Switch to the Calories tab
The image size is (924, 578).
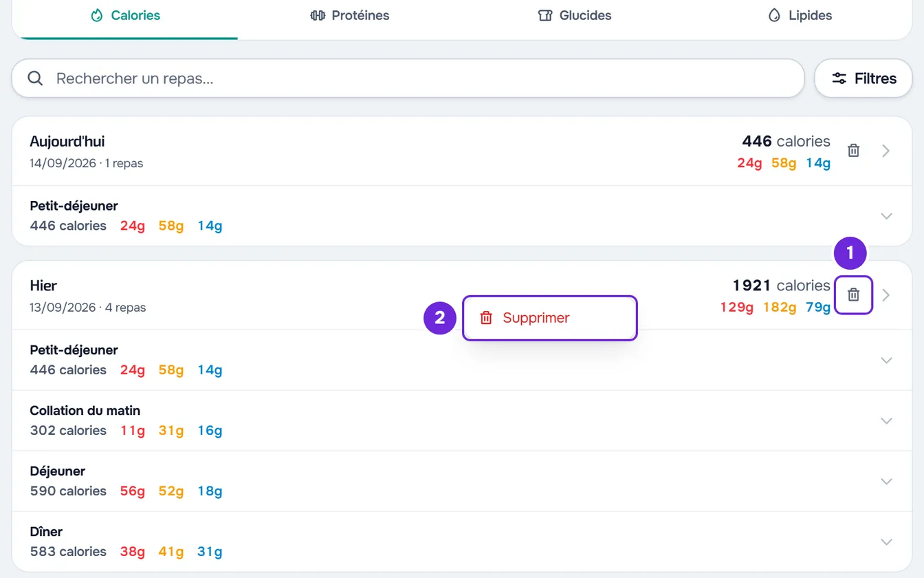[125, 15]
